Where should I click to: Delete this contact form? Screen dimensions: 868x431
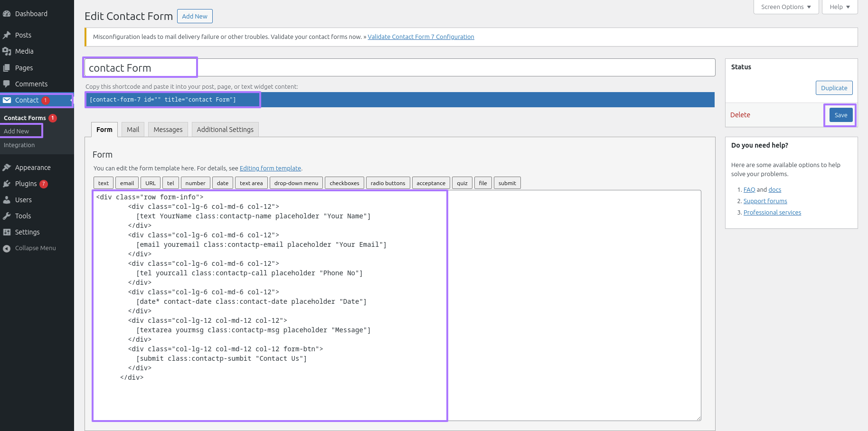[x=740, y=115]
